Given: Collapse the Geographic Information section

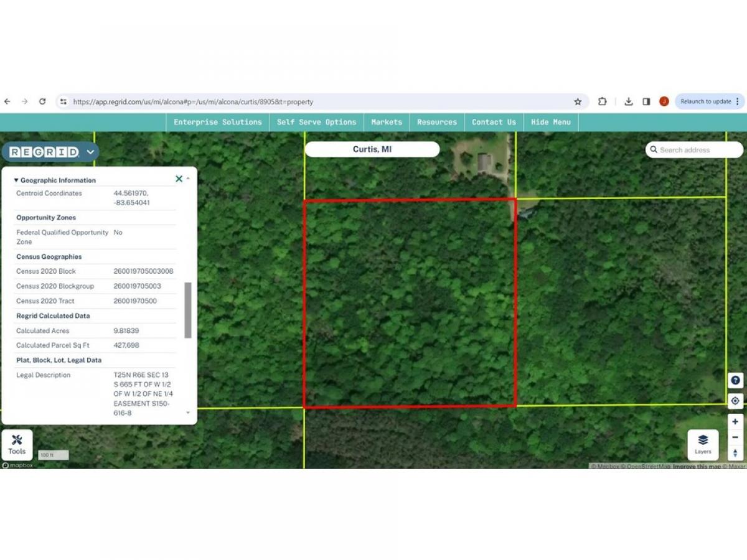Looking at the screenshot, I should point(17,180).
